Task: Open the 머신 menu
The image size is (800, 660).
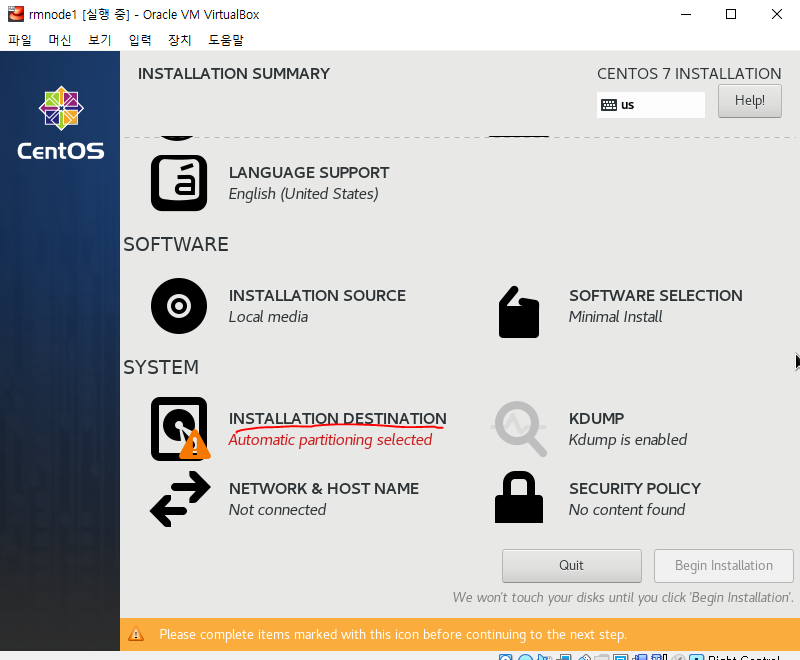Action: (x=60, y=40)
